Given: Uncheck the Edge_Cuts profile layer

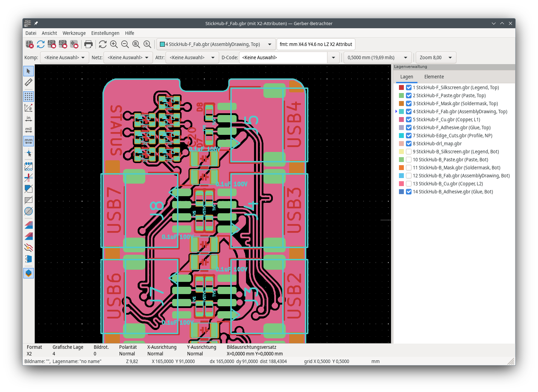Looking at the screenshot, I should tap(409, 136).
